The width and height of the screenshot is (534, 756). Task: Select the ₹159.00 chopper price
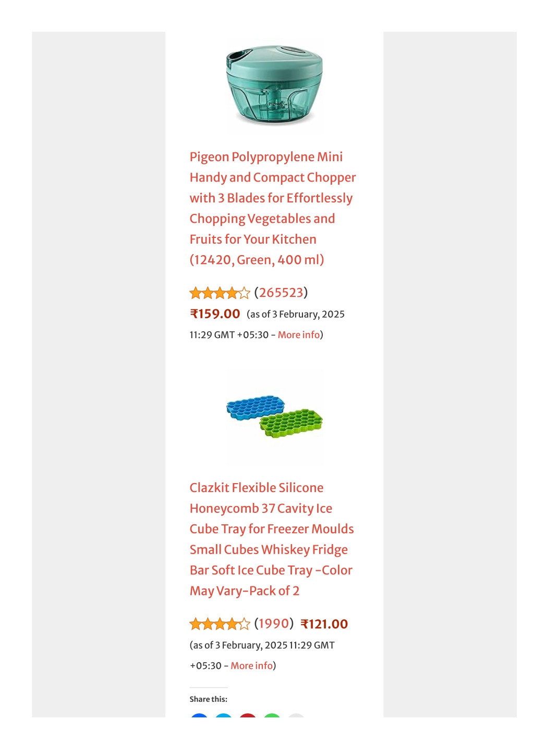point(215,314)
